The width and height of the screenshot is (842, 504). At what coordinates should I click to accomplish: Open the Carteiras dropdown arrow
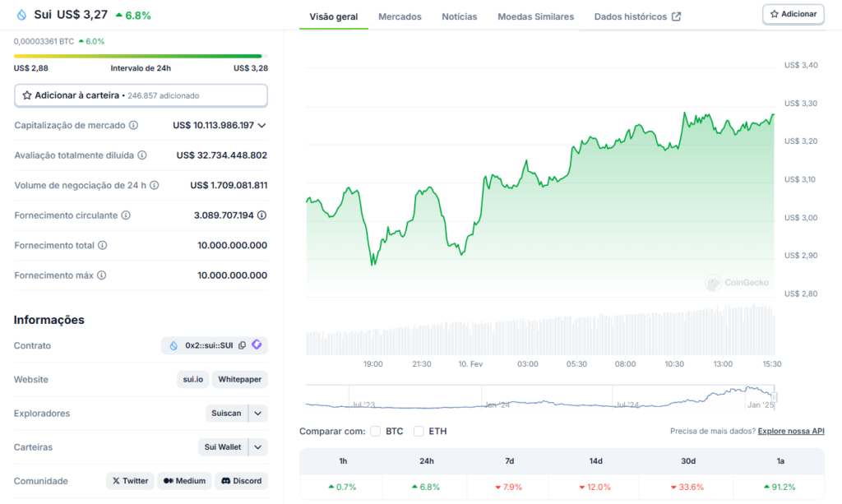tap(257, 447)
